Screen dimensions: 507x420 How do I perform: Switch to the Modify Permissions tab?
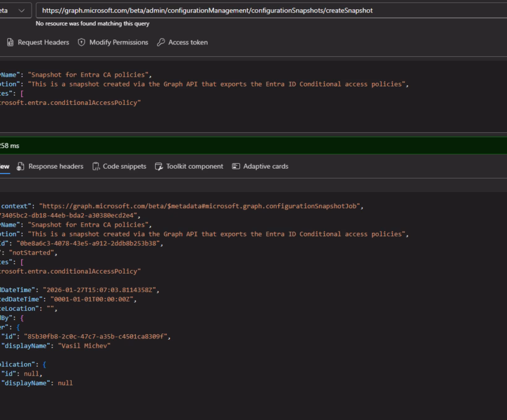(118, 43)
